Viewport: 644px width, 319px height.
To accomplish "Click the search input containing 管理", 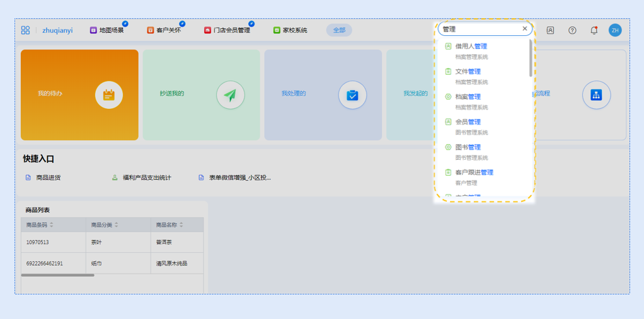I will (479, 29).
